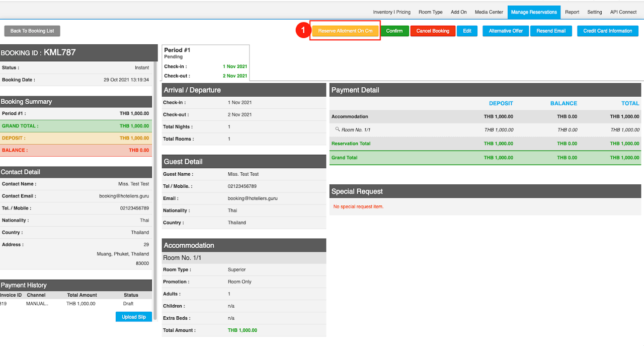
Task: Click the magnifier icon beside Room No. 1/1
Action: 338,129
